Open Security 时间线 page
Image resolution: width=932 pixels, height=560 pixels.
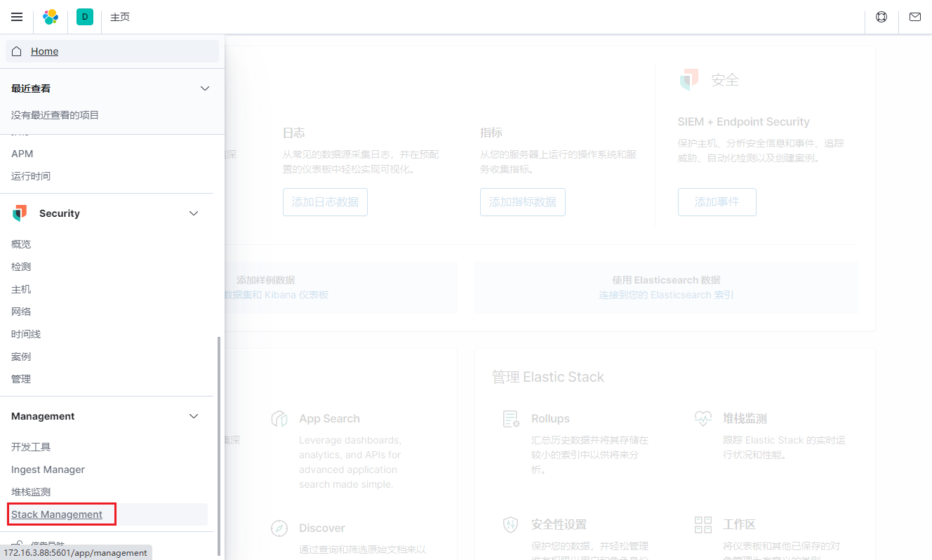26,334
